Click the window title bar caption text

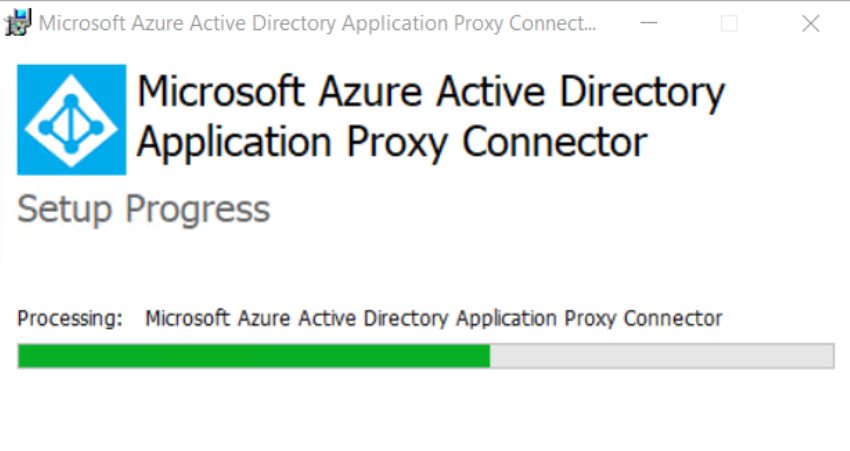317,23
